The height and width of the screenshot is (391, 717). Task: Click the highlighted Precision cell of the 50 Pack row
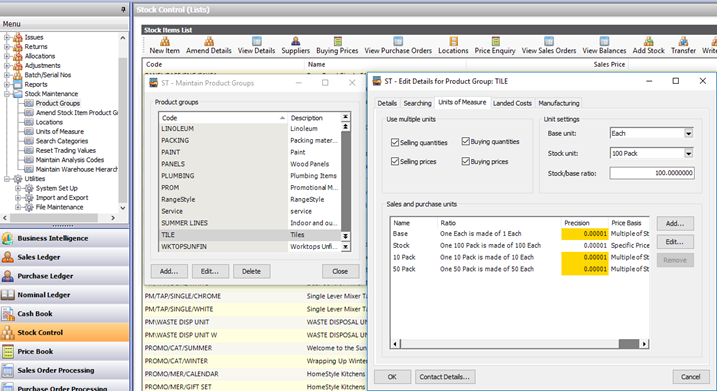(585, 269)
